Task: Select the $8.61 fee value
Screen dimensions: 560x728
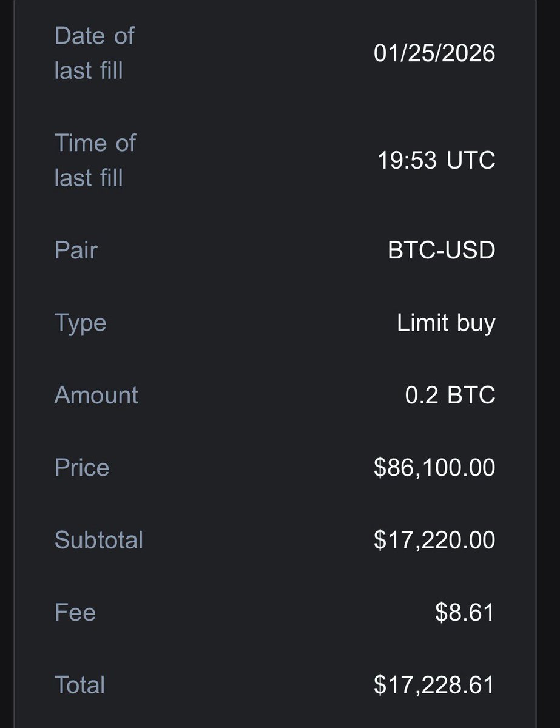Action: pyautogui.click(x=465, y=612)
